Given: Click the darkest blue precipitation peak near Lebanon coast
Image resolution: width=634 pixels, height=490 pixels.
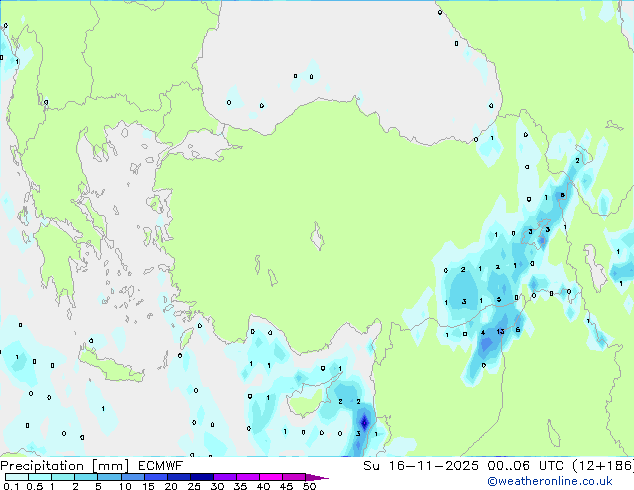Looking at the screenshot, I should tap(364, 423).
